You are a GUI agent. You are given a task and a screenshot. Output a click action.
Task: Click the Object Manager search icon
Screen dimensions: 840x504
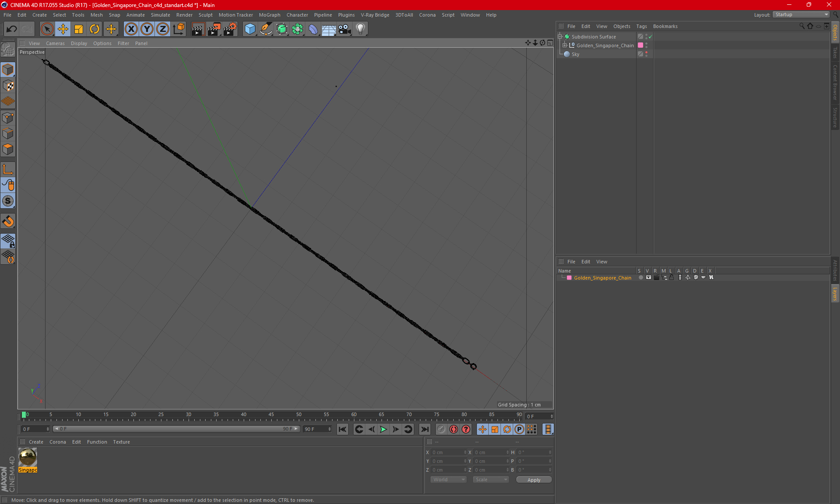[x=801, y=26]
